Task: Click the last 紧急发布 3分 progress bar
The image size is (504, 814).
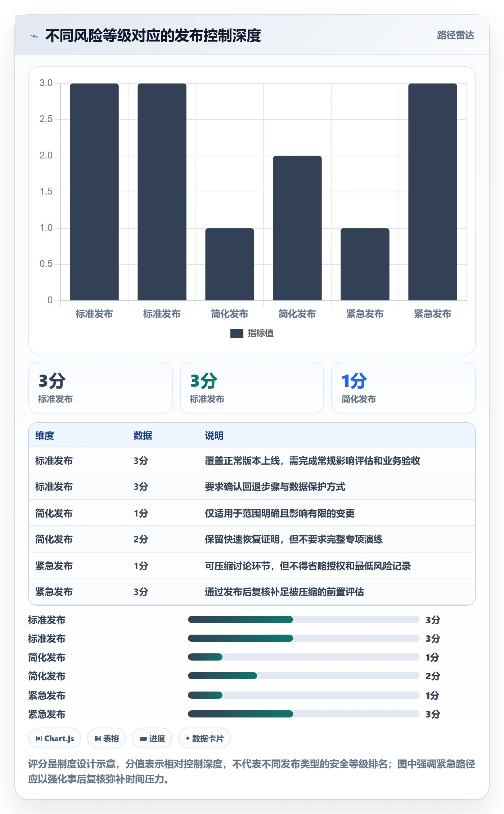Action: [304, 714]
